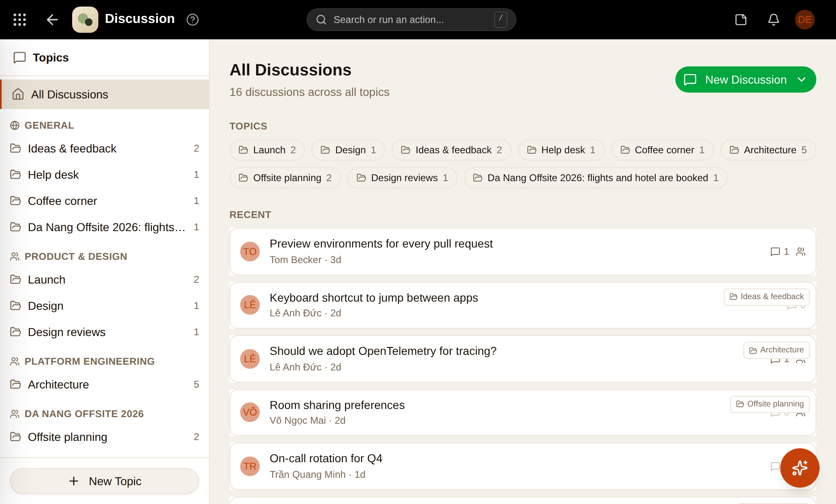Open Architecture topic in sidebar

[104, 384]
